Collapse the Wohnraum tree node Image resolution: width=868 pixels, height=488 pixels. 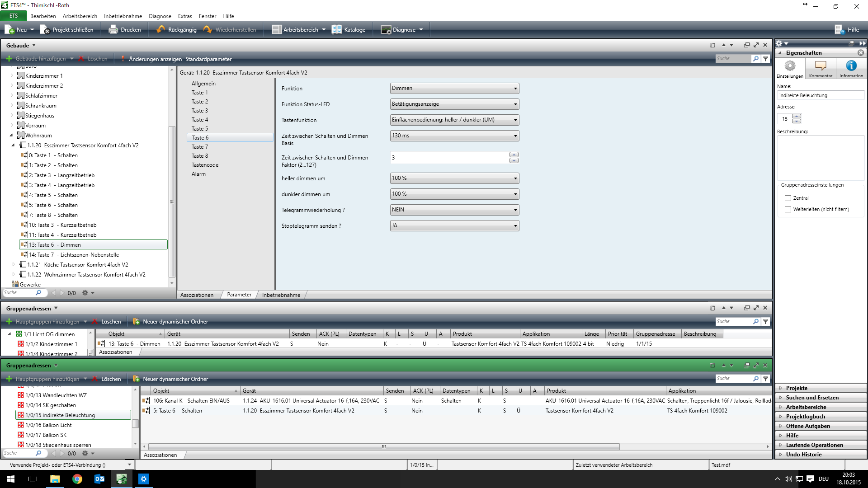point(11,136)
